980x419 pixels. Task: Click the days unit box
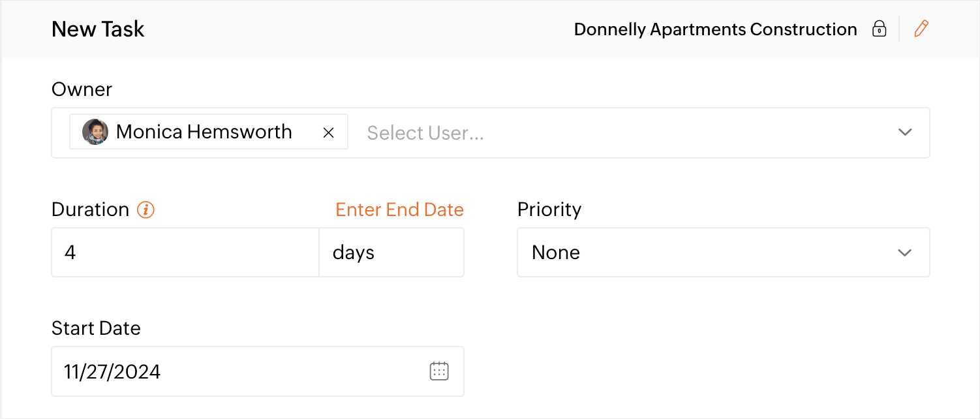pos(391,253)
